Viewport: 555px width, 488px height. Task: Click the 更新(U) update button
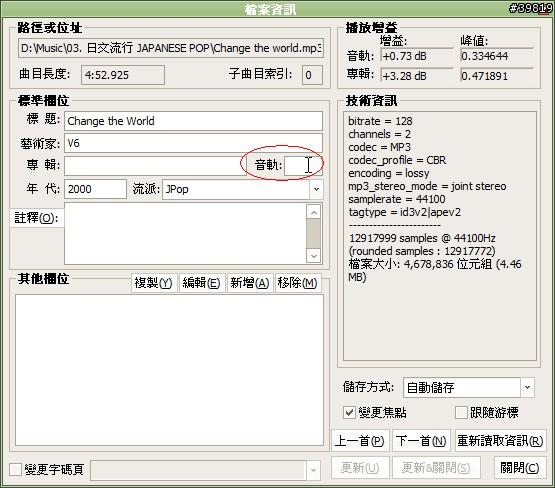pos(360,468)
